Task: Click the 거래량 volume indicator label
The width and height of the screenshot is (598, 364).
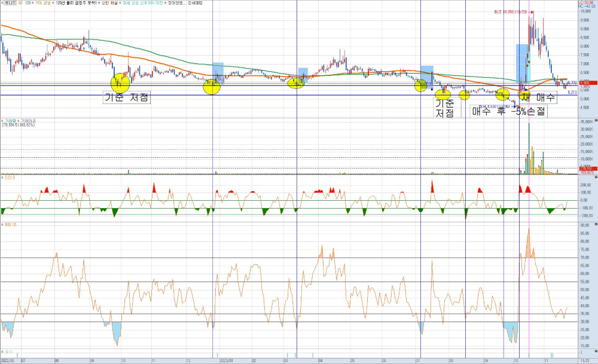Action: (x=10, y=121)
